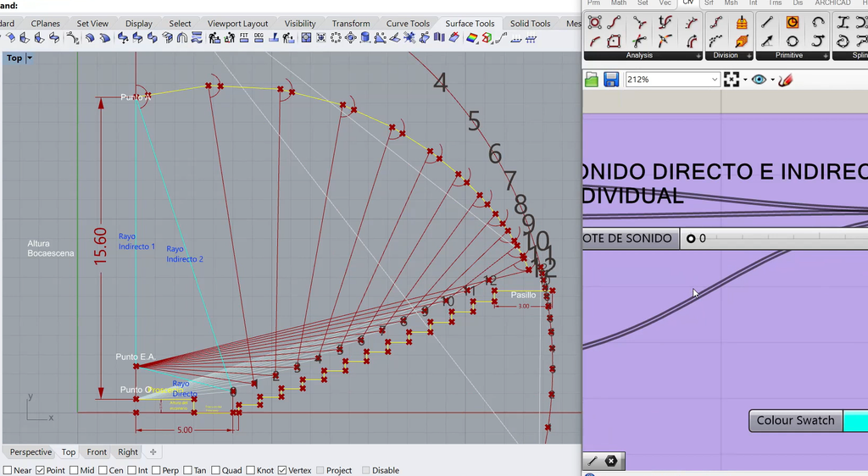Select the red sketch pen icon
The image size is (868, 476).
786,80
